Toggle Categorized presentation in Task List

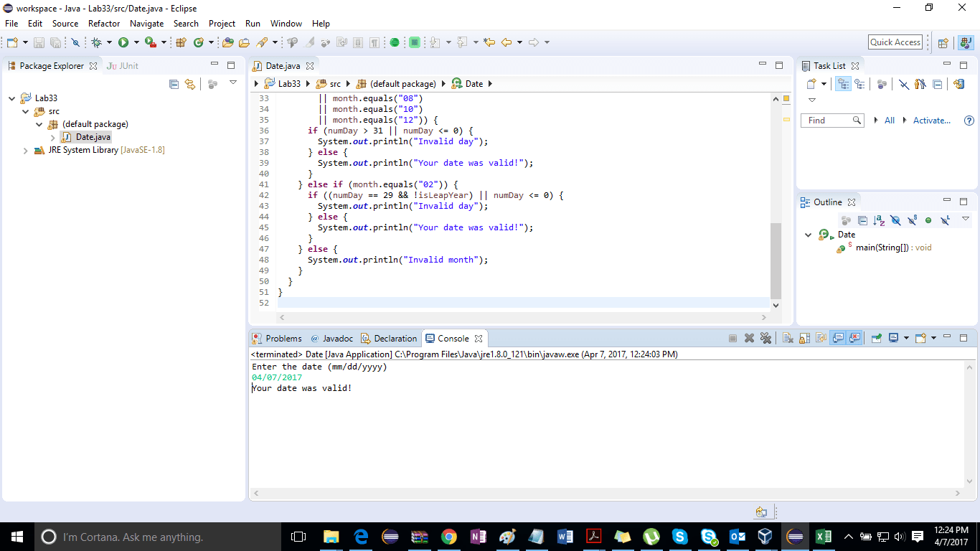pos(844,84)
